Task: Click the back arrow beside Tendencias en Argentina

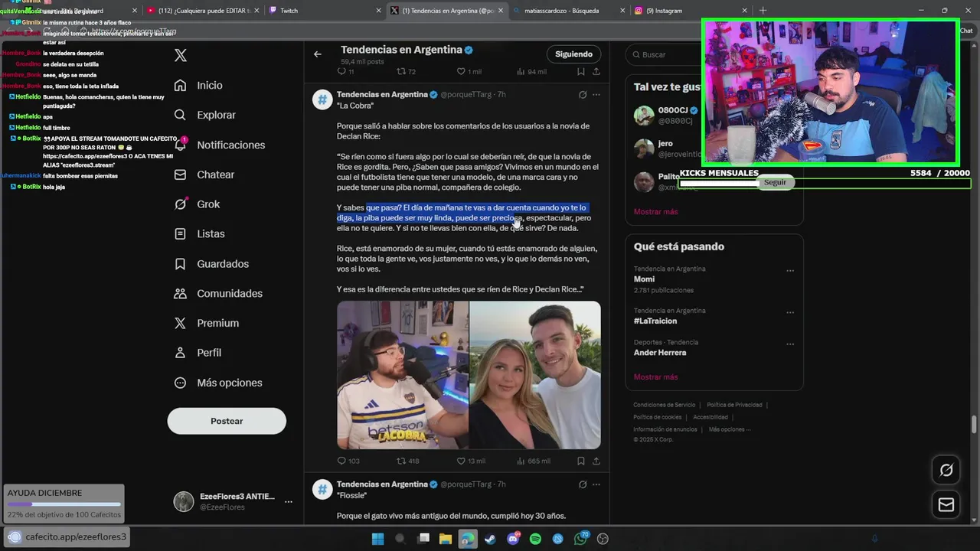Action: point(318,54)
